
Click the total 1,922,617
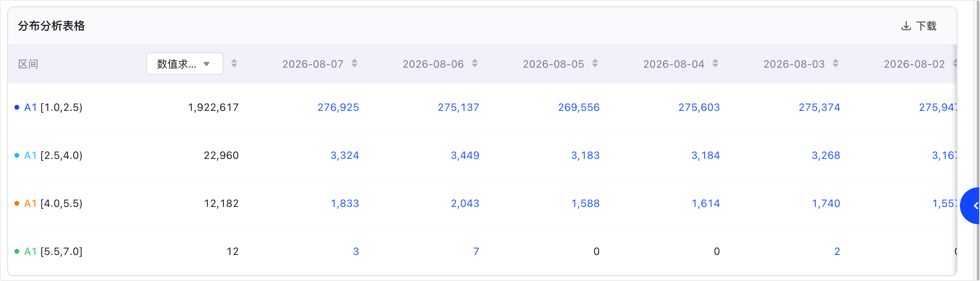213,107
